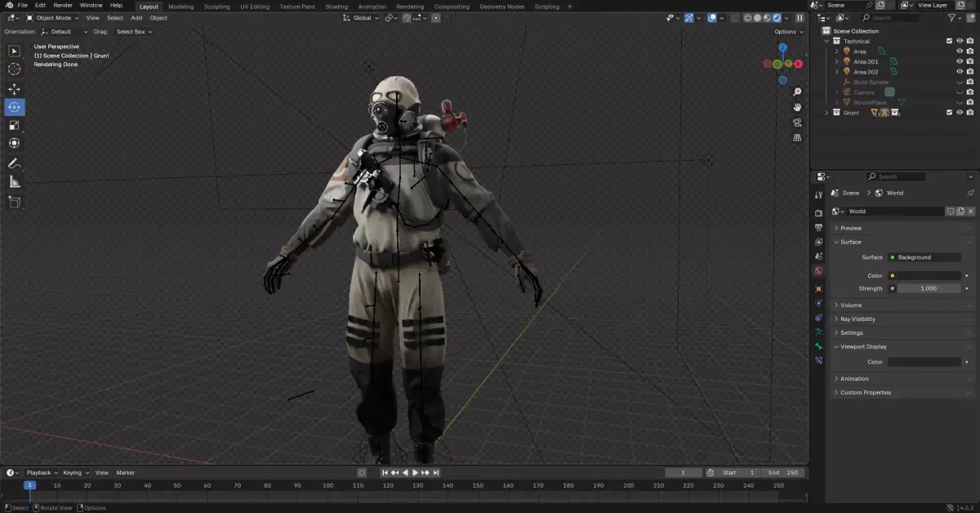
Task: Select wireframe viewport shading
Action: click(747, 18)
